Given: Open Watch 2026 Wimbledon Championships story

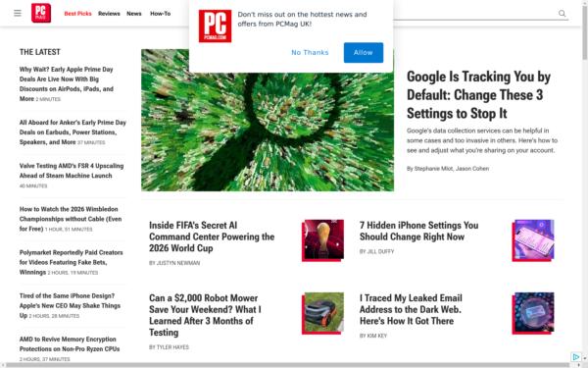Looking at the screenshot, I should click(x=71, y=219).
